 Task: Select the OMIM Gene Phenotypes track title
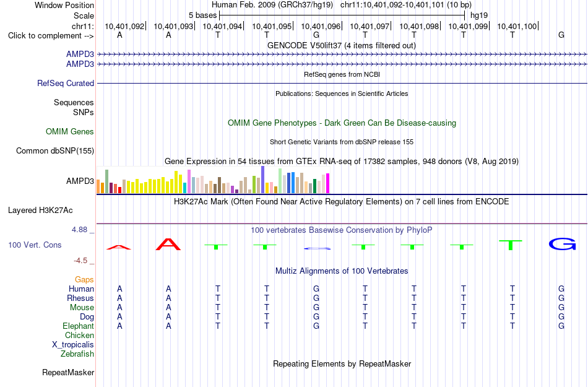click(342, 123)
